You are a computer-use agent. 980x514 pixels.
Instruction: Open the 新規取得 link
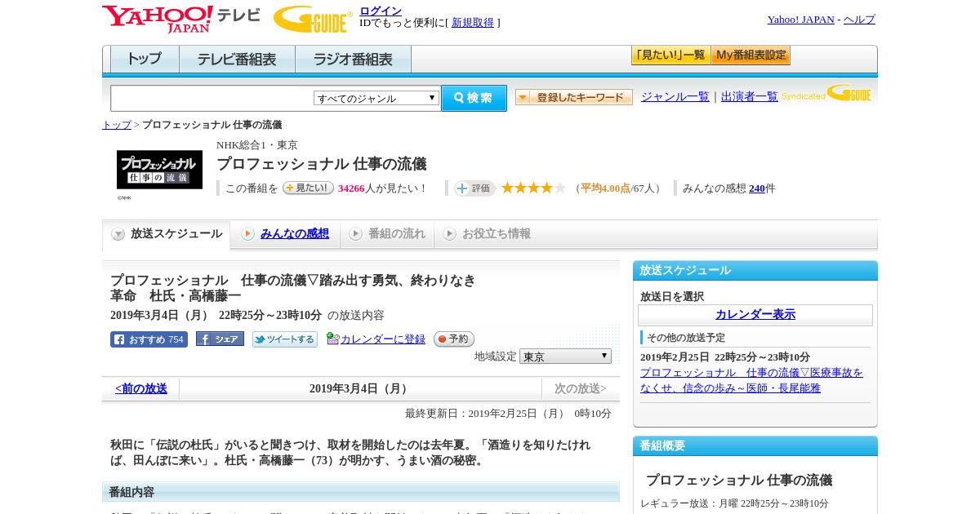pos(473,23)
